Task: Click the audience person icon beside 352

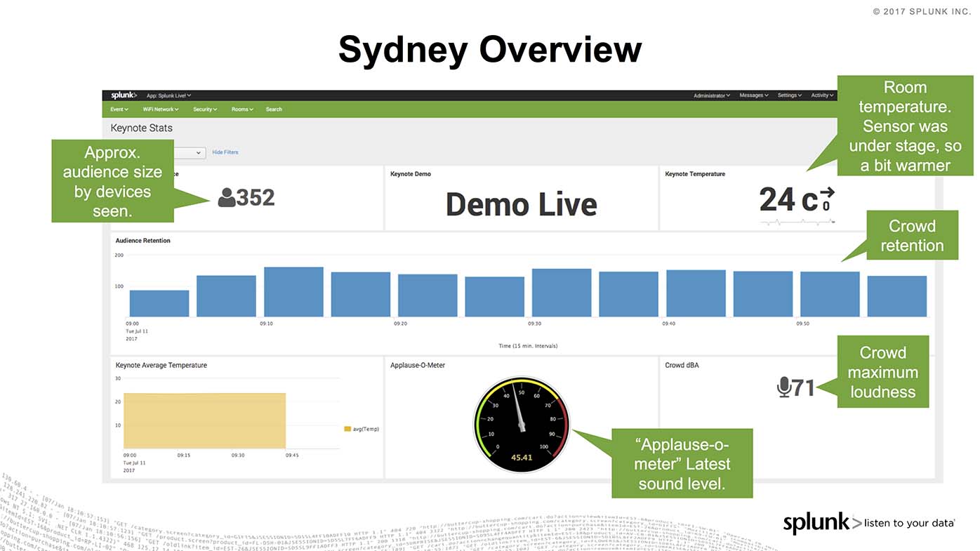Action: point(227,198)
